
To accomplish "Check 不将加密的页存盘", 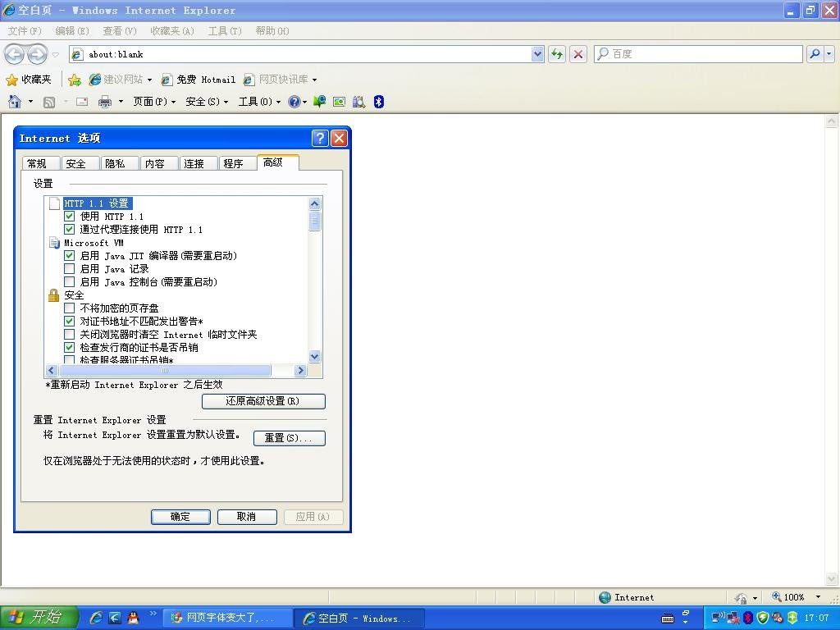I will 70,308.
